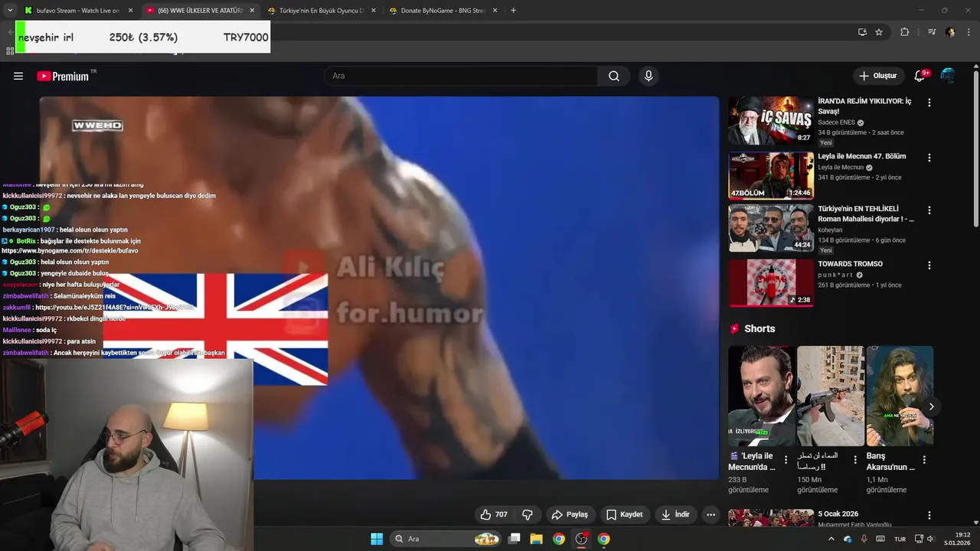Viewport: 980px width, 551px height.
Task: Open options menu for 'İRAN'DA REJİM YIKILIYOR' video
Action: point(929,103)
